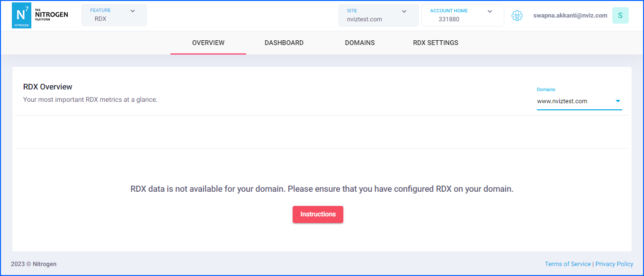Open the Feature dropdown showing RDX
This screenshot has height=276, width=644.
[x=114, y=16]
